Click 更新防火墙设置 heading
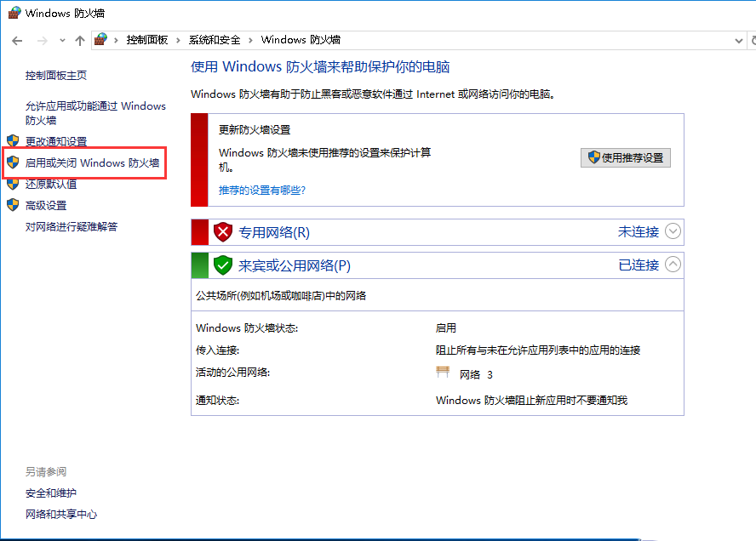Image resolution: width=756 pixels, height=541 pixels. (x=255, y=129)
